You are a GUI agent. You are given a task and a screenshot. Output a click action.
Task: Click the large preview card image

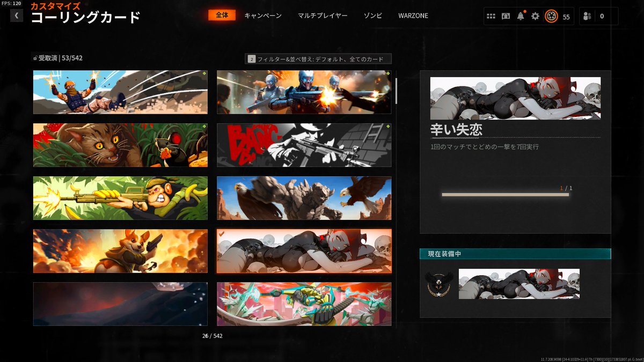[515, 98]
